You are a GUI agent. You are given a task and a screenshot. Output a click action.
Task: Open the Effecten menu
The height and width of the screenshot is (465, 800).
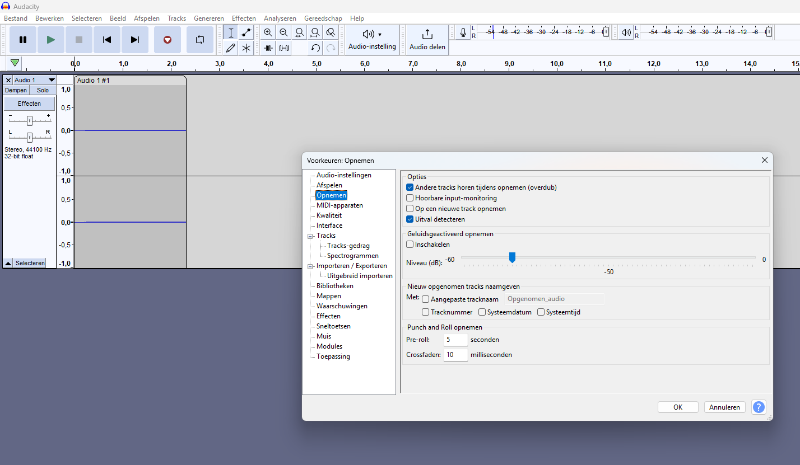[x=243, y=18]
